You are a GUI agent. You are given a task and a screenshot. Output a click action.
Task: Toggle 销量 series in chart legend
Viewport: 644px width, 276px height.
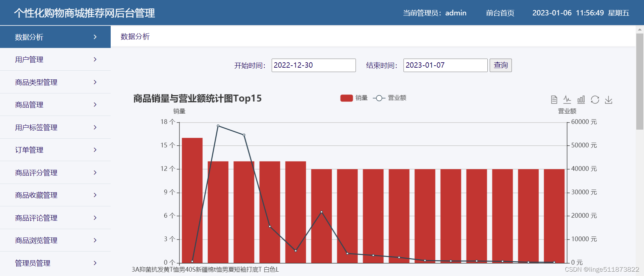(x=354, y=98)
